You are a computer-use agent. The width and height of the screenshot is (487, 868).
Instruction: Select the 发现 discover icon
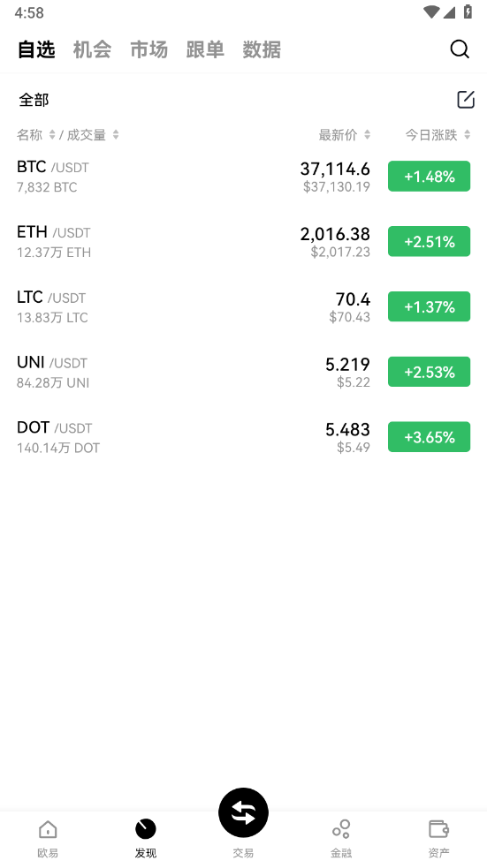point(145,828)
